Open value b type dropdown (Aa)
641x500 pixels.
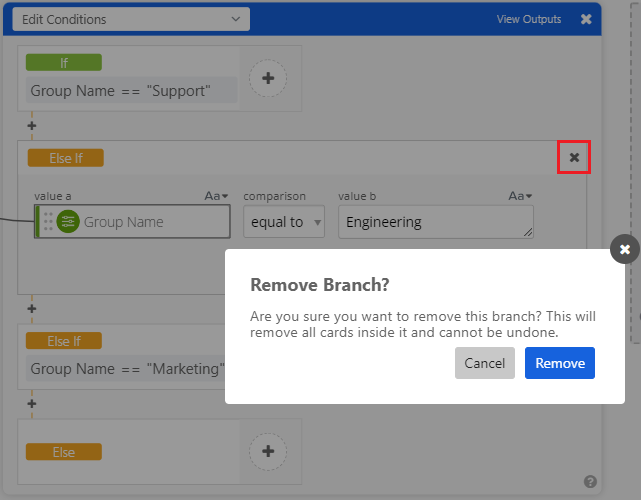click(520, 196)
